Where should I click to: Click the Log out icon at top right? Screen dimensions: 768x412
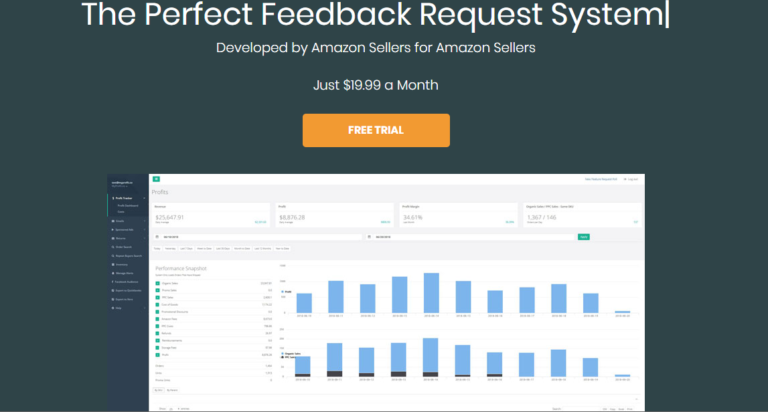[625, 179]
